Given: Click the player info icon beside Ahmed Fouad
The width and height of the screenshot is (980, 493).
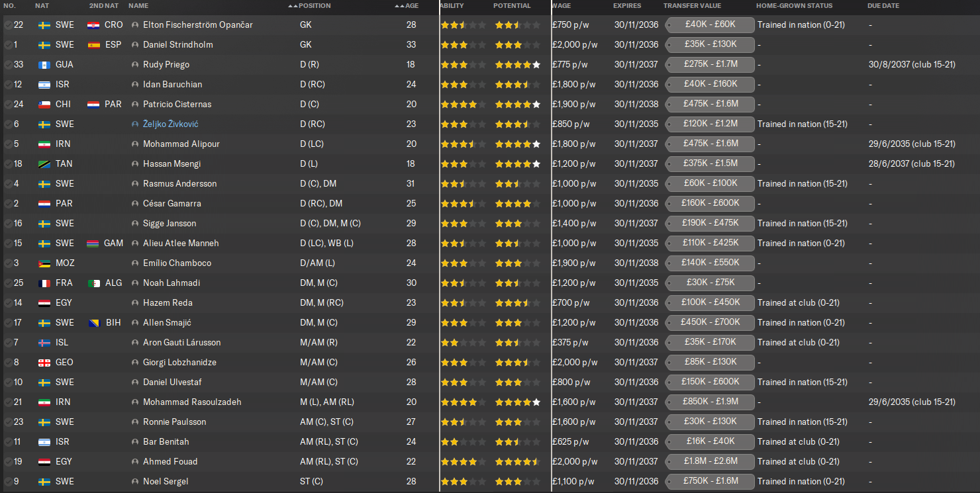Looking at the screenshot, I should pyautogui.click(x=135, y=462).
